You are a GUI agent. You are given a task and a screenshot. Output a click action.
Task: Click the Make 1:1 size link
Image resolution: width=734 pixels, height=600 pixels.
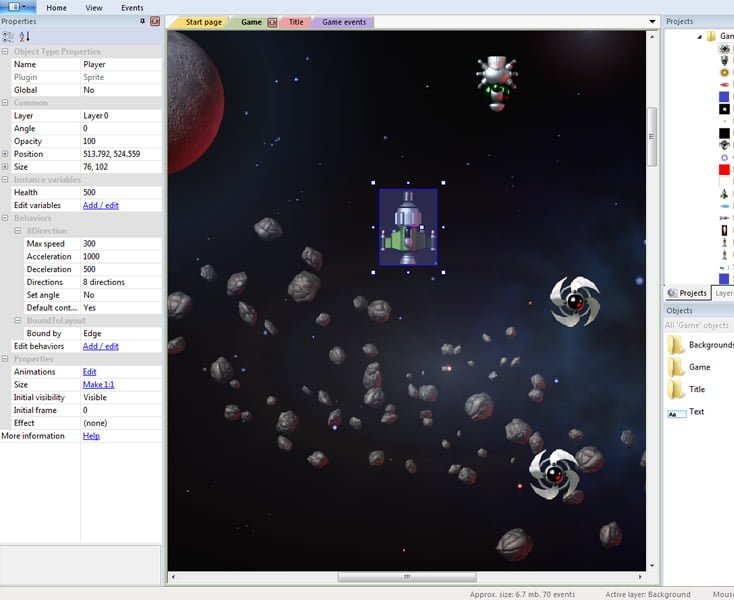pos(98,385)
